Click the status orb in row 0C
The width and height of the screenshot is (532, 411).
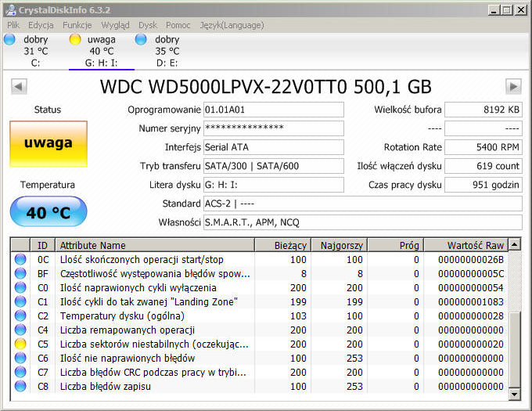point(20,259)
